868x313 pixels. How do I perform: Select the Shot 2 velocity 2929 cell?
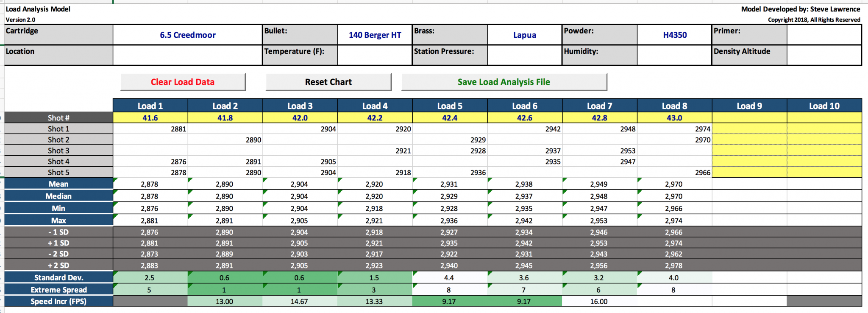[x=450, y=140]
